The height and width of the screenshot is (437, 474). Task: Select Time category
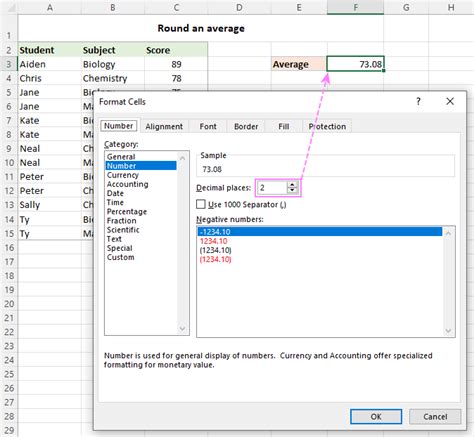tap(141, 202)
